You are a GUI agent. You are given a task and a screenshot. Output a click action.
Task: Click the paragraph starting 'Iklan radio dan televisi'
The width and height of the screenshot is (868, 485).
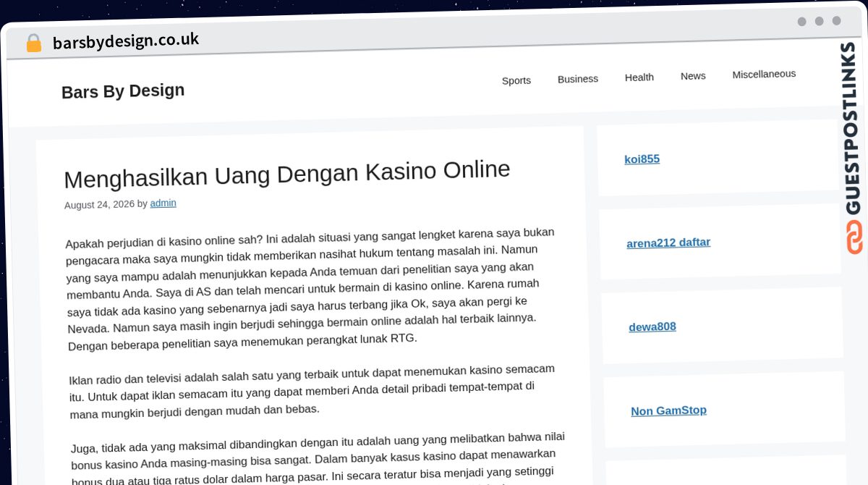coord(312,391)
